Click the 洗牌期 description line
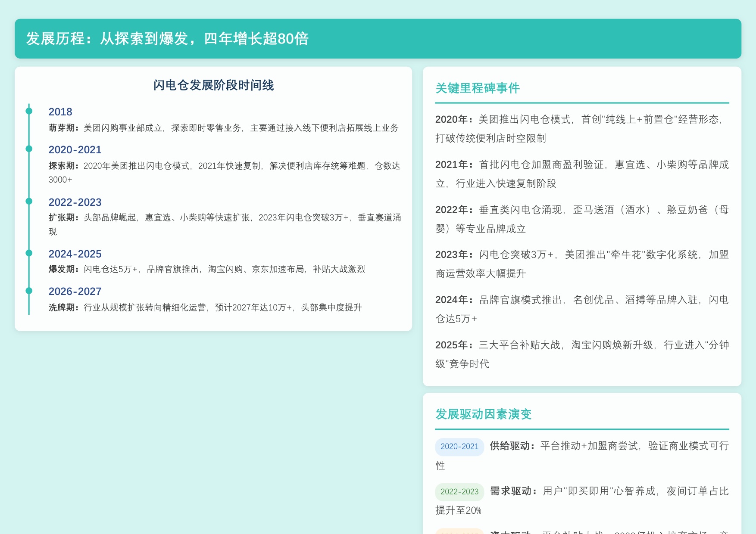This screenshot has width=756, height=534. click(x=205, y=307)
